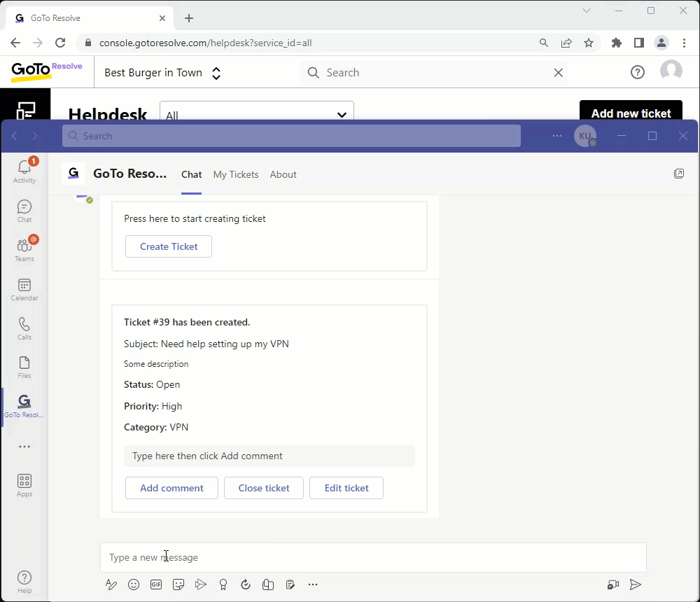
Task: Open GoTo Resolve user profile avatar
Action: [x=671, y=71]
